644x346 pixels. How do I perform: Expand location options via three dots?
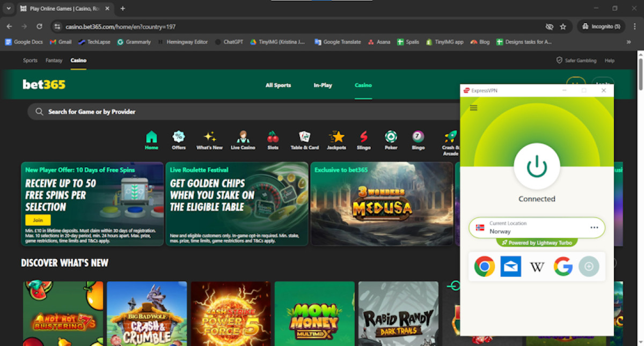coord(594,228)
